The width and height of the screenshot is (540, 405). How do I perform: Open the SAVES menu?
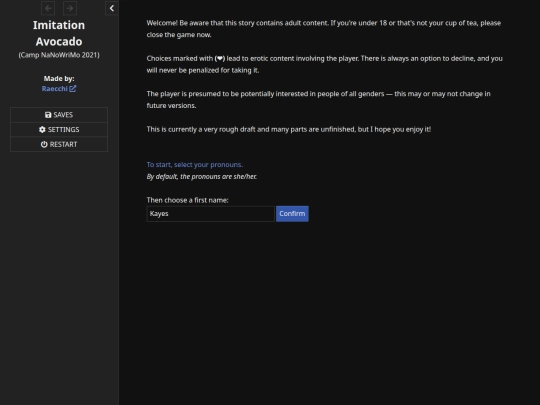[59, 115]
